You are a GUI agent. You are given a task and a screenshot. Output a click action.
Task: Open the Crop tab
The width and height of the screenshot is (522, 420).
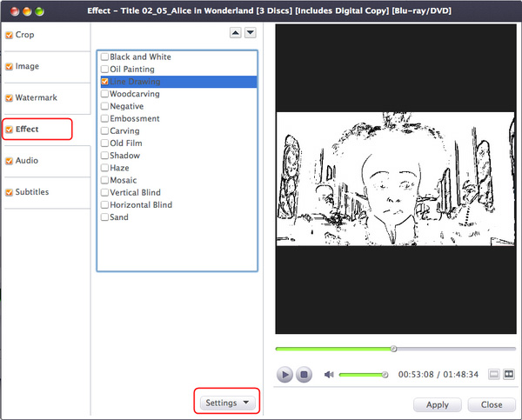click(x=24, y=36)
